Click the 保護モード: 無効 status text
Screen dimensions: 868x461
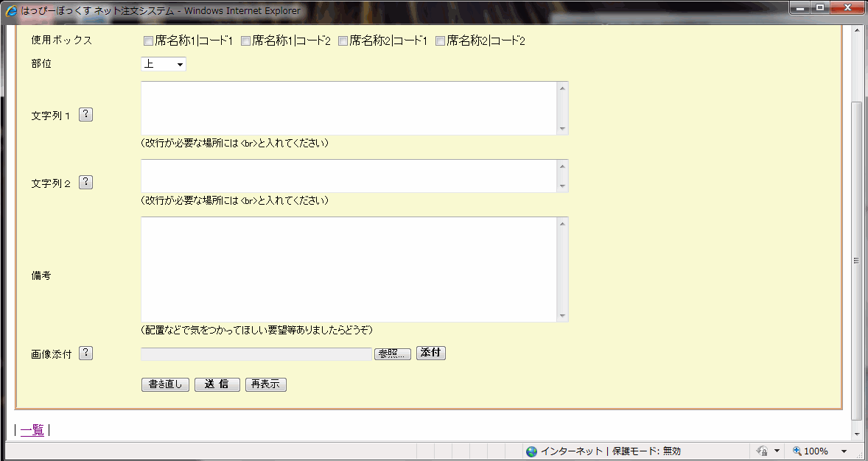pos(646,451)
